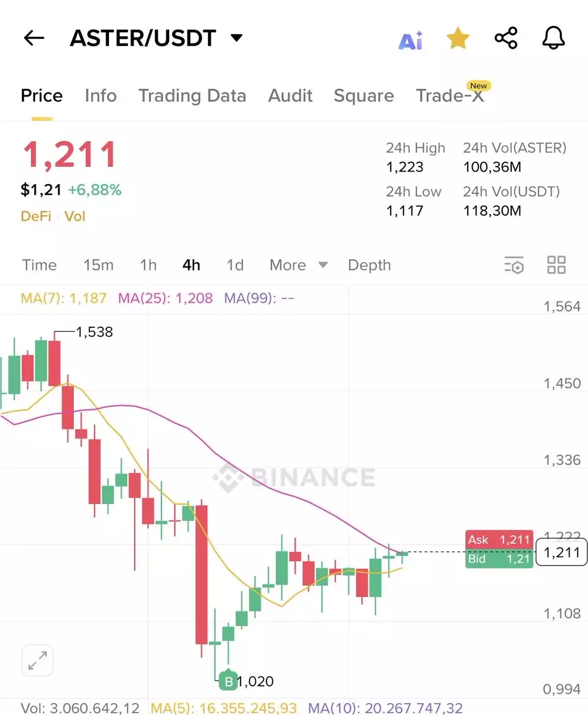588x715 pixels.
Task: Open chart indicator settings icon
Action: click(514, 265)
